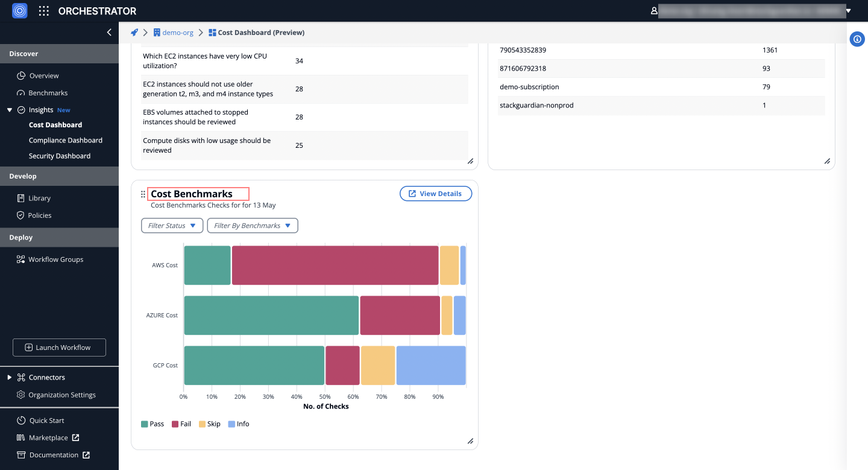Select the Overview compass icon
This screenshot has height=470, width=868.
[x=20, y=75]
